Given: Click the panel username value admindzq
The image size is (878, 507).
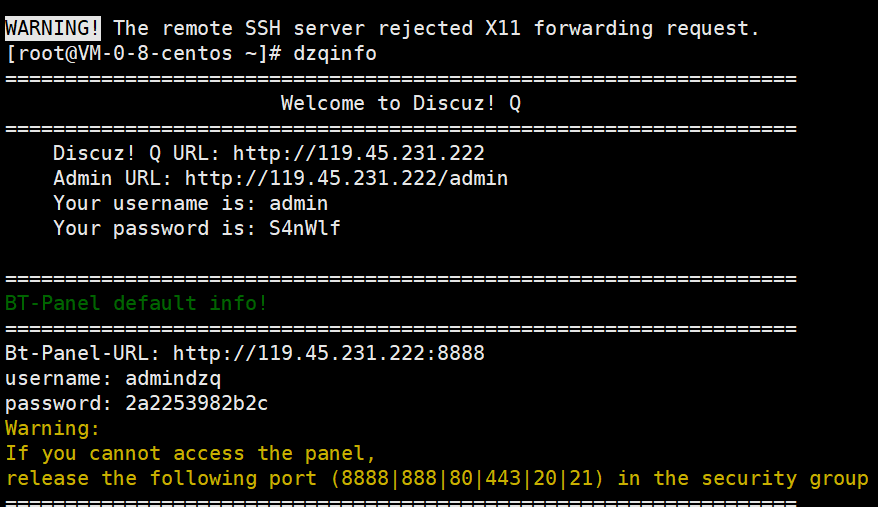Looking at the screenshot, I should 172,378.
